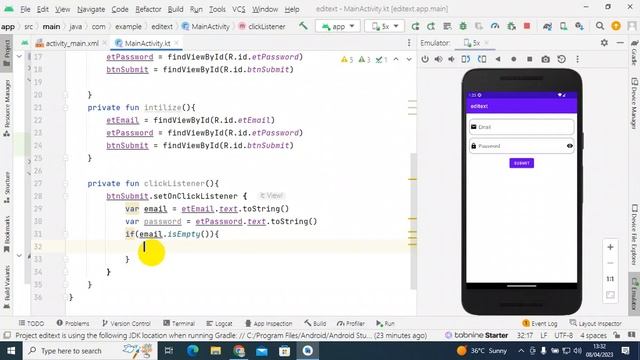Viewport: 640px width, 360px height.
Task: Open the Problems tool window
Action: (x=73, y=323)
